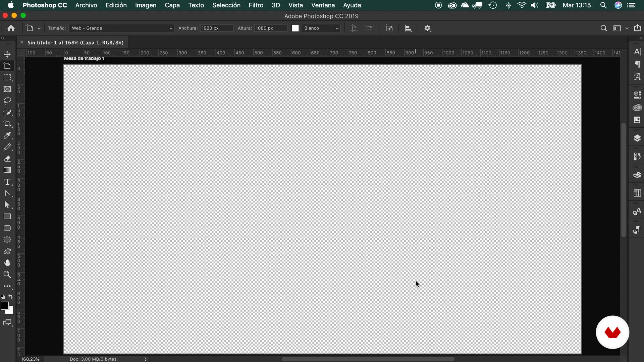Open the Blanco background color dropdown
Viewport: 644px width, 362px height.
pyautogui.click(x=321, y=28)
